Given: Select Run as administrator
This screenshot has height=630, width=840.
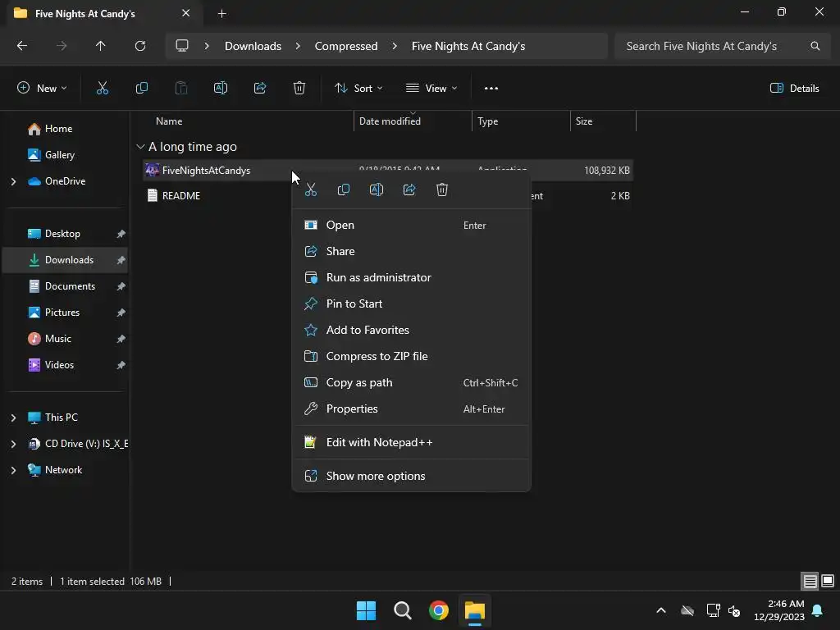Looking at the screenshot, I should (x=412, y=277).
